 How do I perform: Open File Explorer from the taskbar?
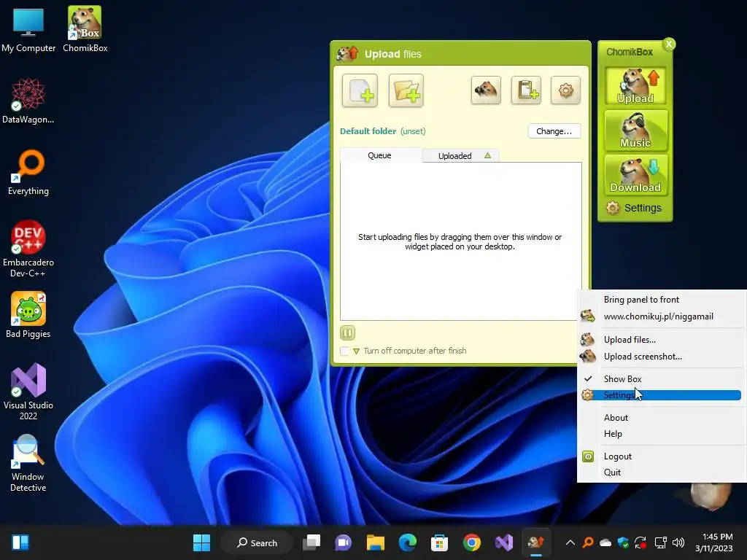(376, 542)
